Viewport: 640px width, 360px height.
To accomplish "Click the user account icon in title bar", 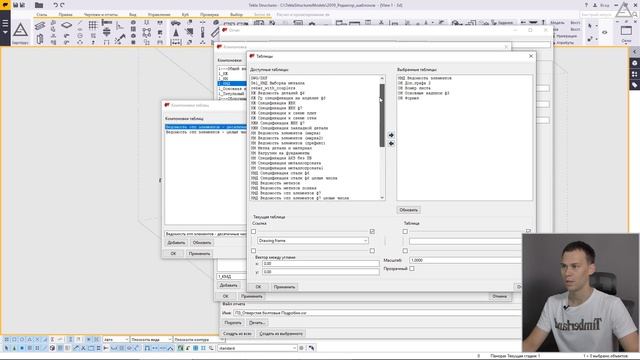I will coord(595,5).
